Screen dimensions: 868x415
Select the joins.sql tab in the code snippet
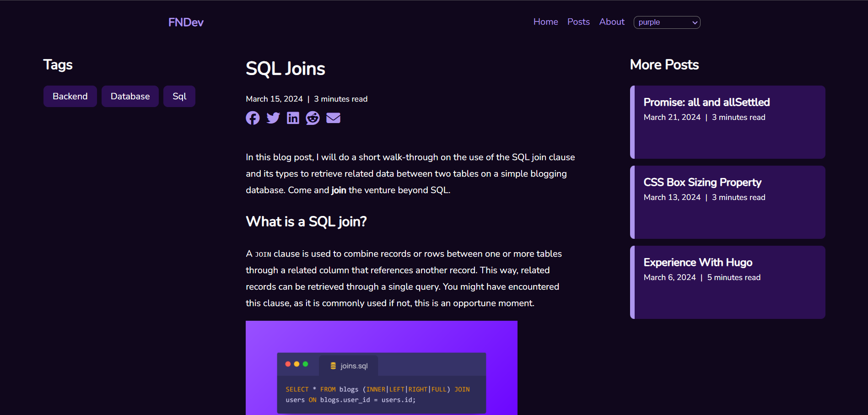pos(349,366)
